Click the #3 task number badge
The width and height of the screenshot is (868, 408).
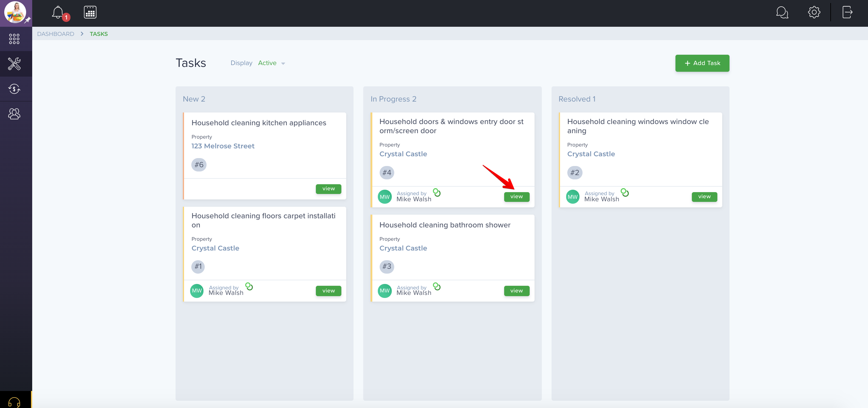point(387,267)
